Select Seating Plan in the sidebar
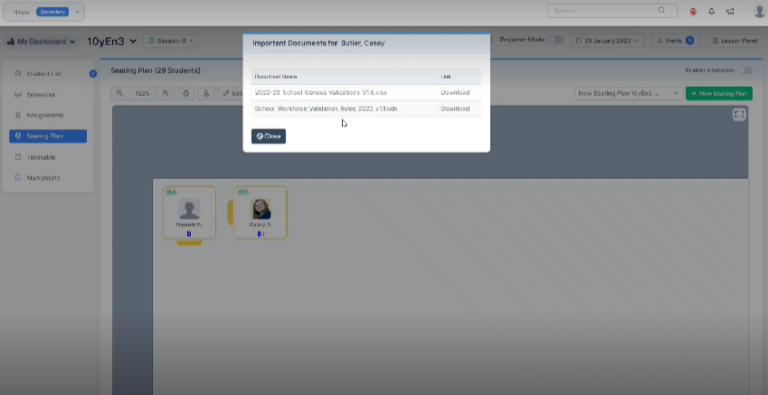This screenshot has width=768, height=395. (x=48, y=136)
